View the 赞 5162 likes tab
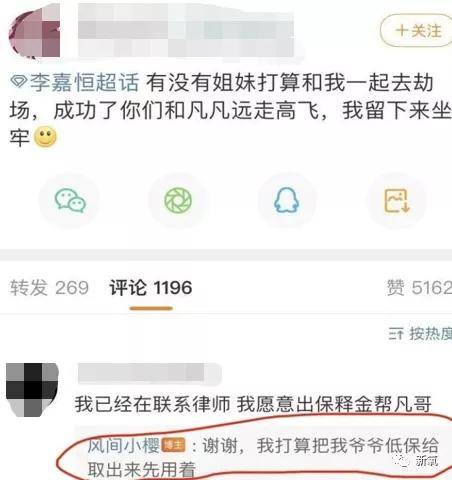The width and height of the screenshot is (452, 480). [x=419, y=288]
